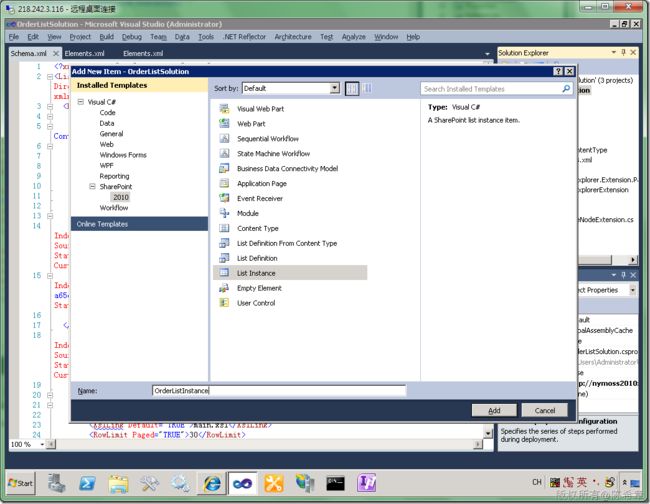
Task: Collapse code region at line 2
Action: 50,77
